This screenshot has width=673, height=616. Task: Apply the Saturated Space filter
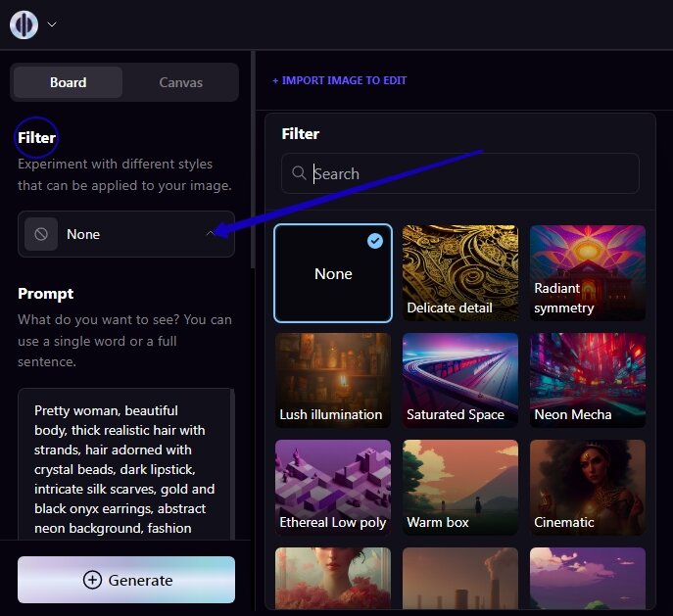coord(460,380)
